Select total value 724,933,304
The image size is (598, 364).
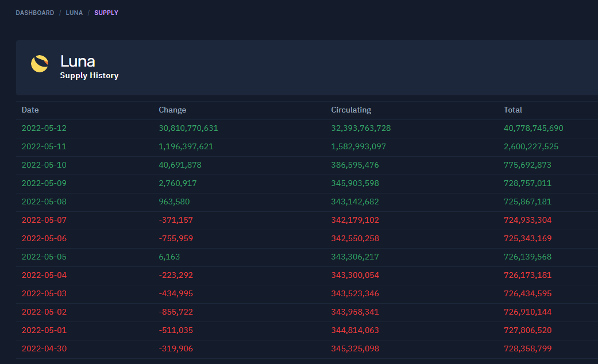click(x=527, y=220)
